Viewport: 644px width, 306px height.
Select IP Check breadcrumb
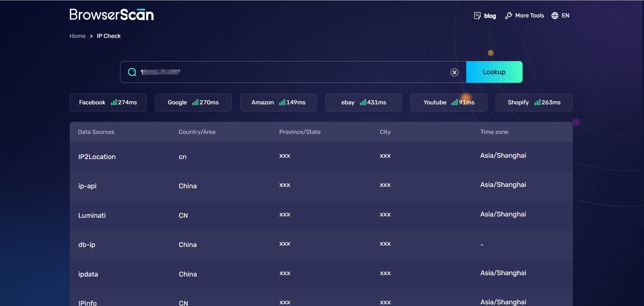[x=109, y=36]
